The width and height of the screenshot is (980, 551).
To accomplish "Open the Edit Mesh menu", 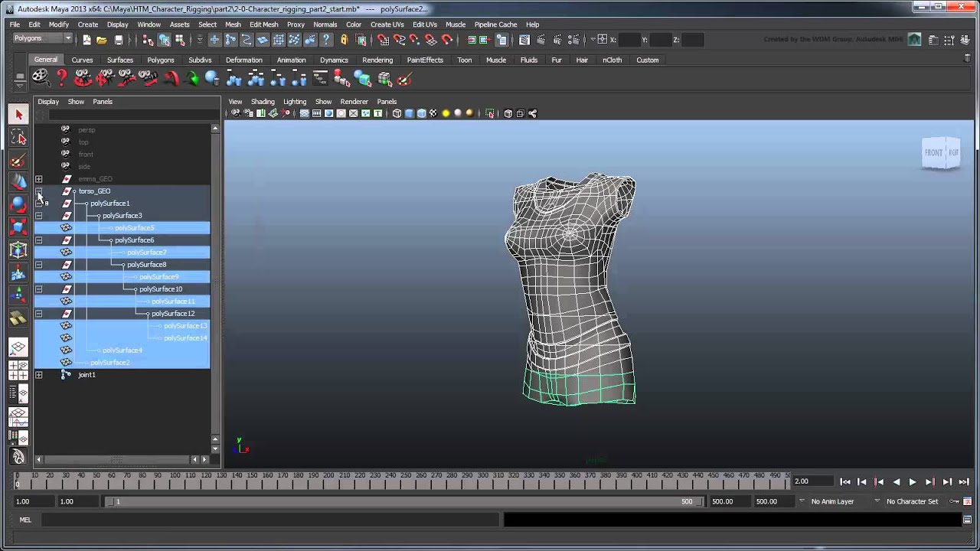I will [x=263, y=24].
